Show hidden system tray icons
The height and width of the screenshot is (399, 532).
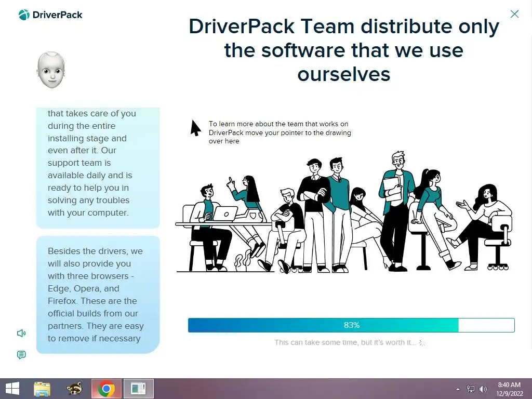click(x=458, y=389)
